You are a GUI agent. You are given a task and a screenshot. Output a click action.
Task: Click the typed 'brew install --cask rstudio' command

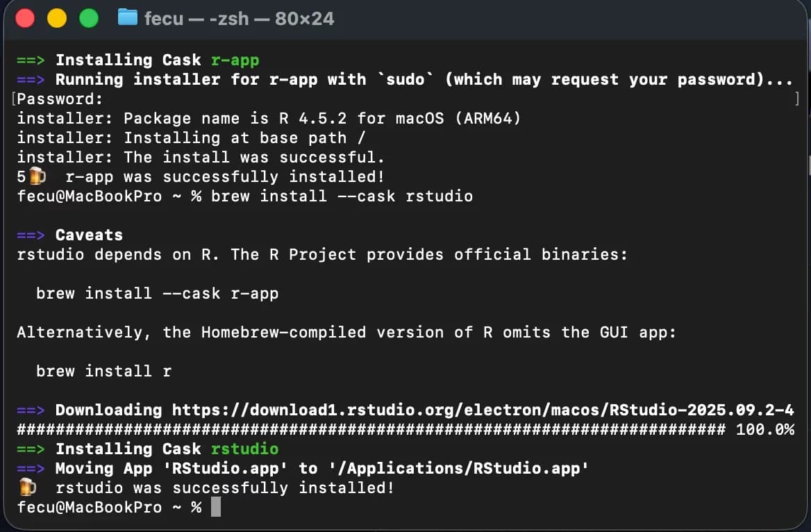point(342,196)
